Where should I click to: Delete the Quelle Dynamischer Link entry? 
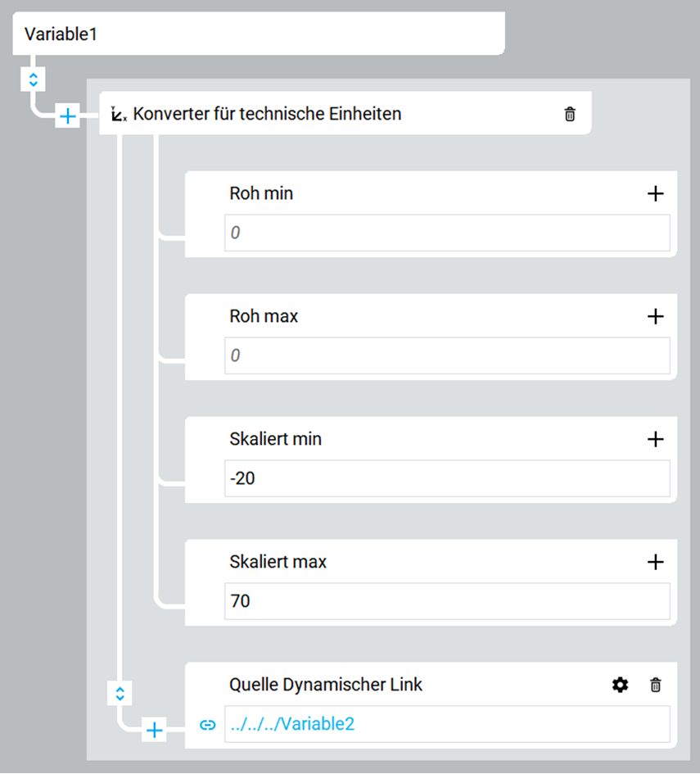[655, 685]
